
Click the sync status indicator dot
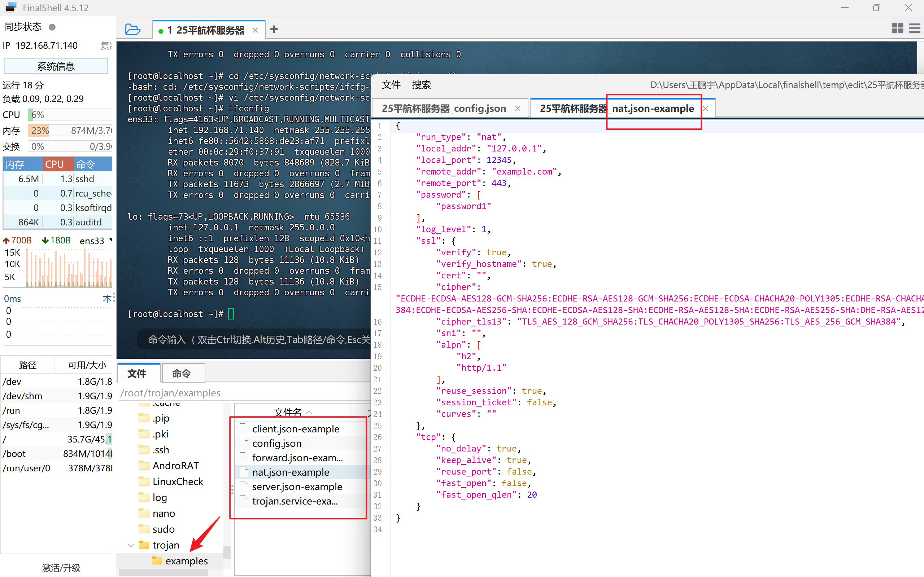click(52, 27)
